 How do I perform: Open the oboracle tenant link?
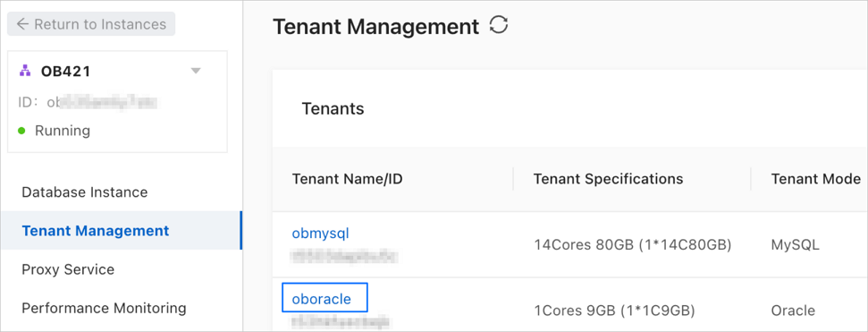pos(322,299)
